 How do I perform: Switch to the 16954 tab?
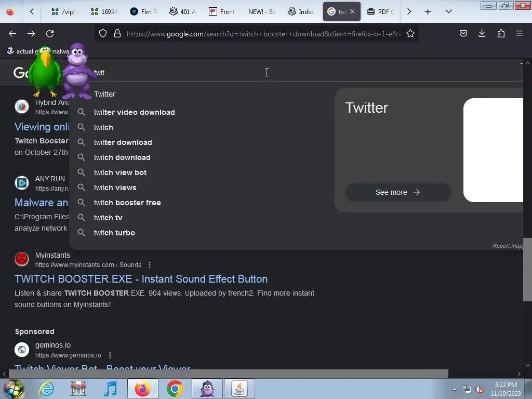(x=104, y=11)
